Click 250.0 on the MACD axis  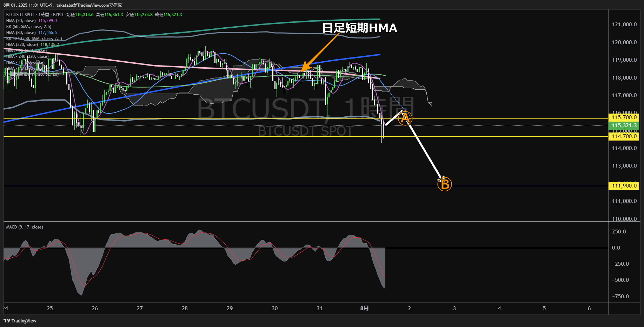[x=619, y=232]
